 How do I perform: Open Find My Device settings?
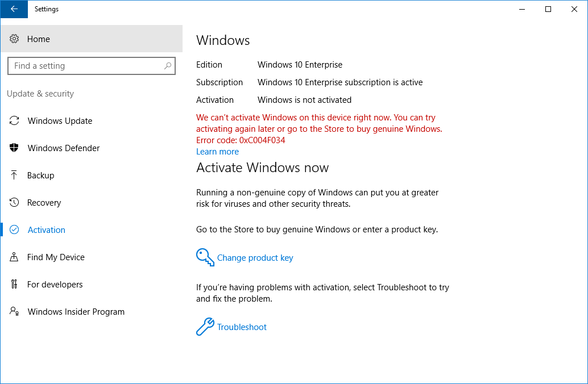[16, 257]
